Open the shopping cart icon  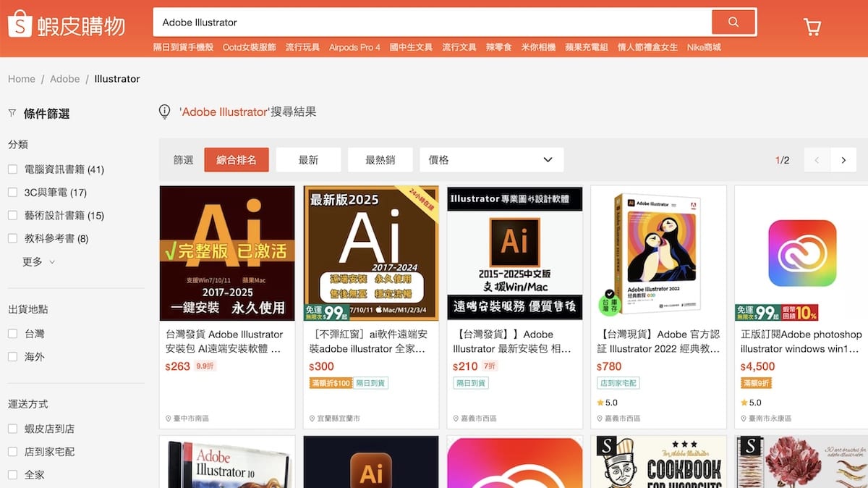[x=812, y=25]
